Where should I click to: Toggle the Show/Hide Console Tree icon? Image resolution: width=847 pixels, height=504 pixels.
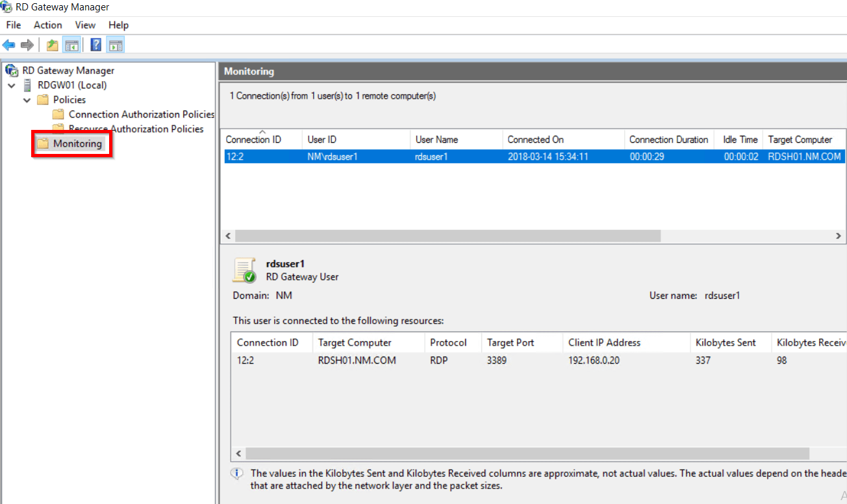tap(71, 44)
